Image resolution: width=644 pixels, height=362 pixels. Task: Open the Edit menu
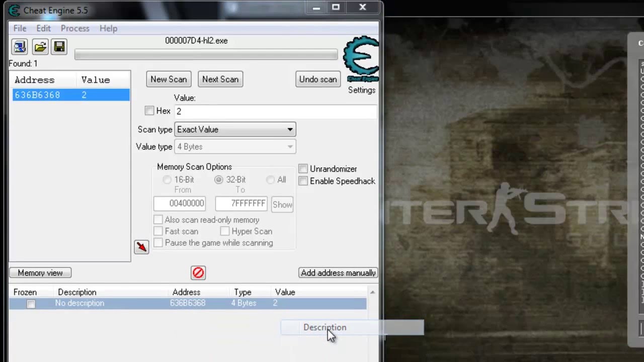tap(43, 29)
